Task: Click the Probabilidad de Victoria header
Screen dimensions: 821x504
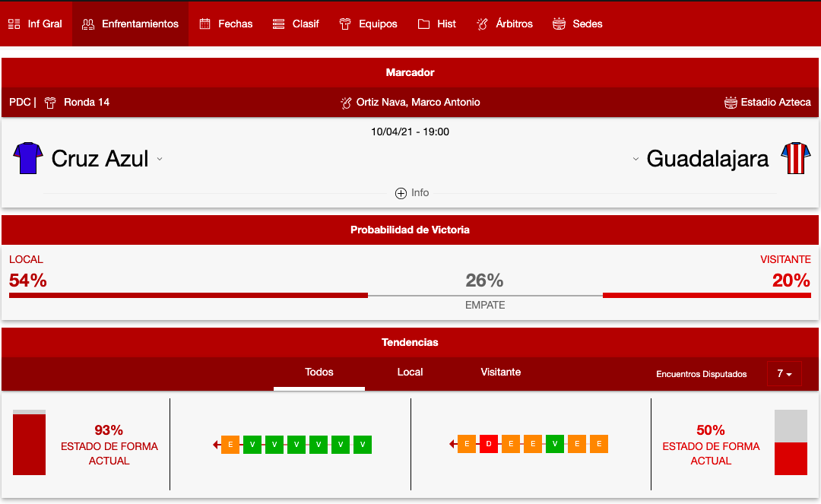Action: 410,230
